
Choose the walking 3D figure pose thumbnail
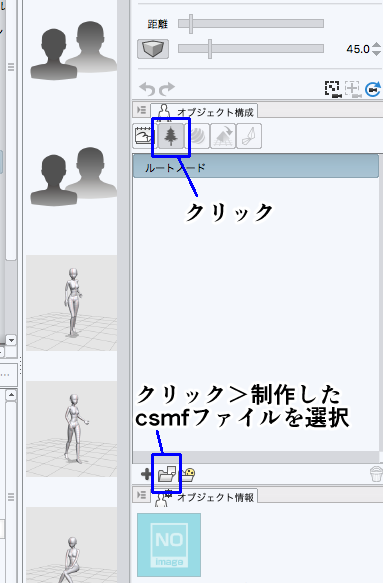(71, 429)
